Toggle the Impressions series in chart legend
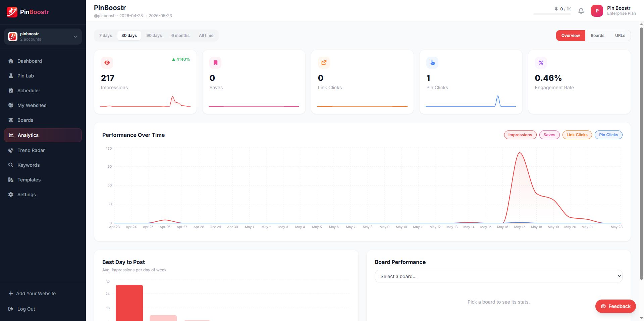 click(520, 135)
